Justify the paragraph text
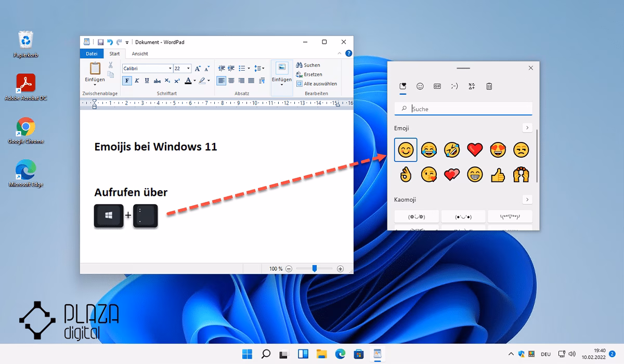 click(251, 81)
